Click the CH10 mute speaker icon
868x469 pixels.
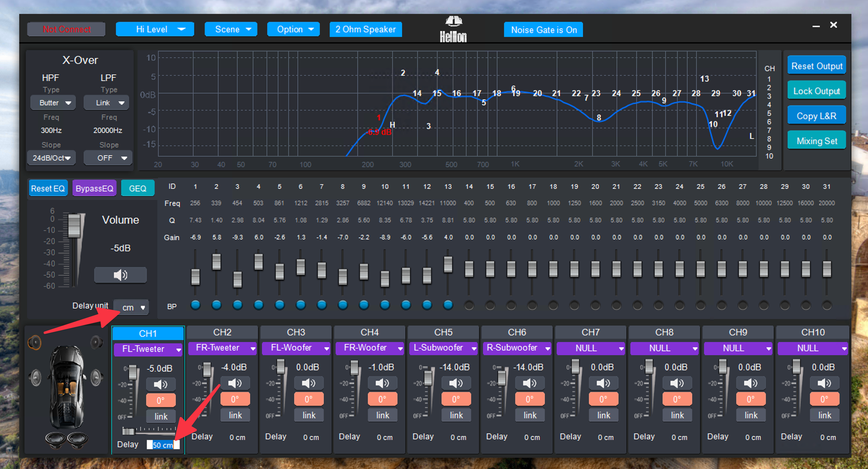[x=824, y=383]
